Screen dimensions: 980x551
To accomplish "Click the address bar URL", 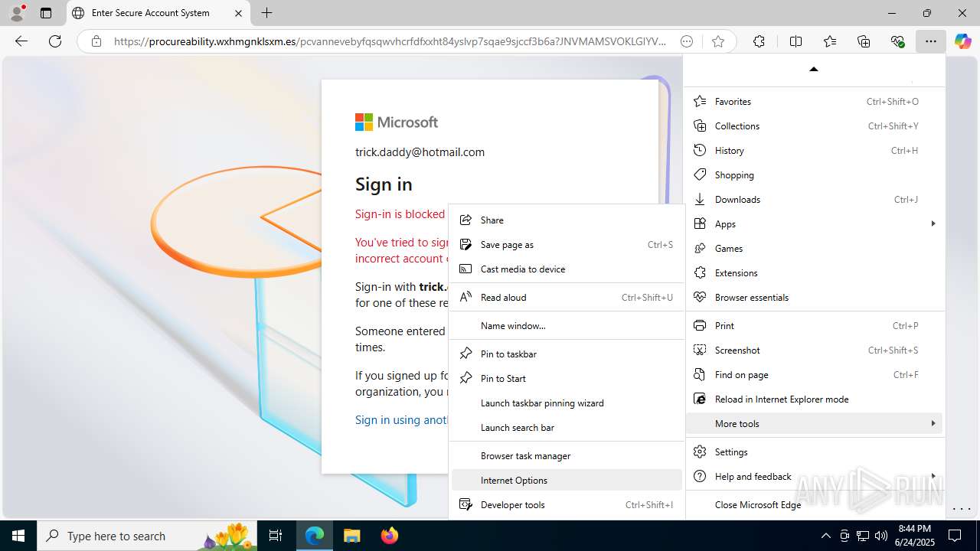I will pyautogui.click(x=389, y=41).
